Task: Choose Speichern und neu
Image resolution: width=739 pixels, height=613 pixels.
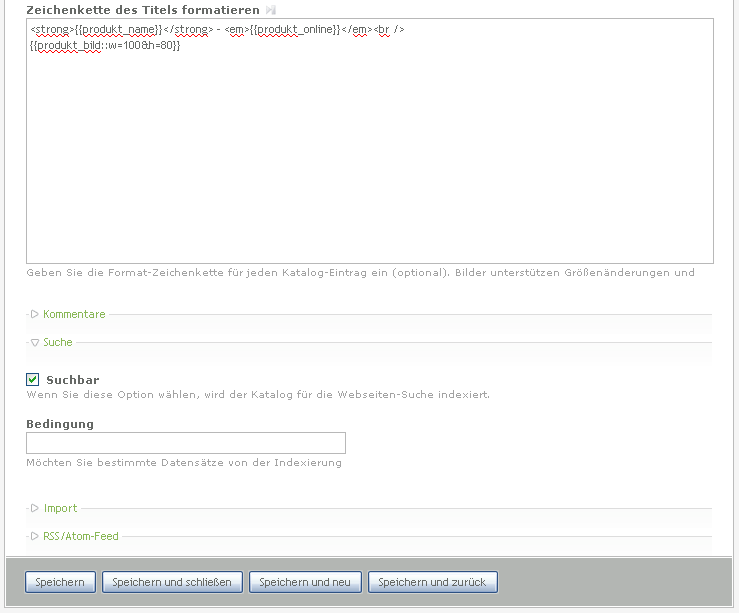Action: click(x=305, y=582)
